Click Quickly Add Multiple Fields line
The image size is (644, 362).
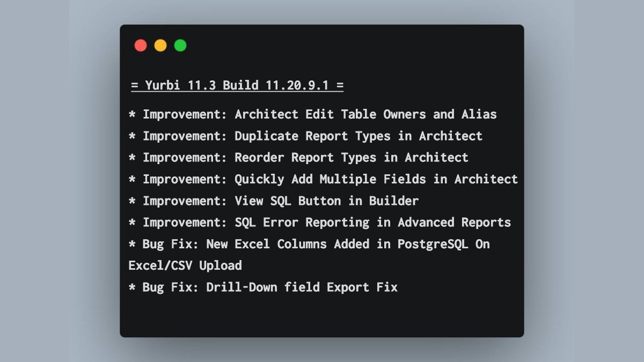tap(323, 179)
